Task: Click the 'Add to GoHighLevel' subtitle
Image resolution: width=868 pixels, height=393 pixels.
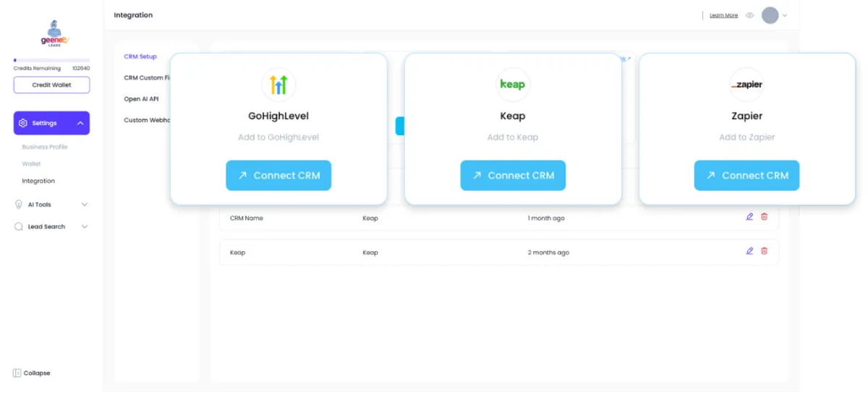Action: coord(278,137)
